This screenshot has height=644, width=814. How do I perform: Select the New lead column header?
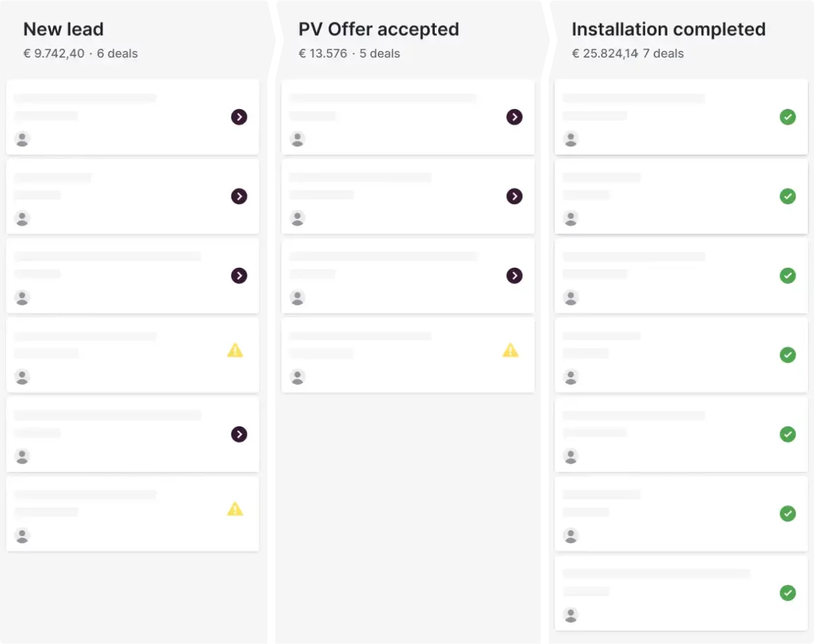tap(63, 30)
